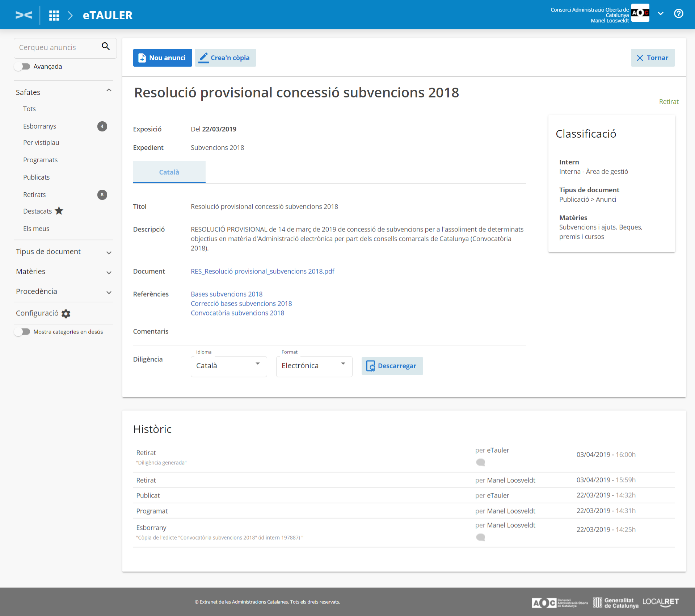Toggle Mostra categories en desús switch

[22, 332]
